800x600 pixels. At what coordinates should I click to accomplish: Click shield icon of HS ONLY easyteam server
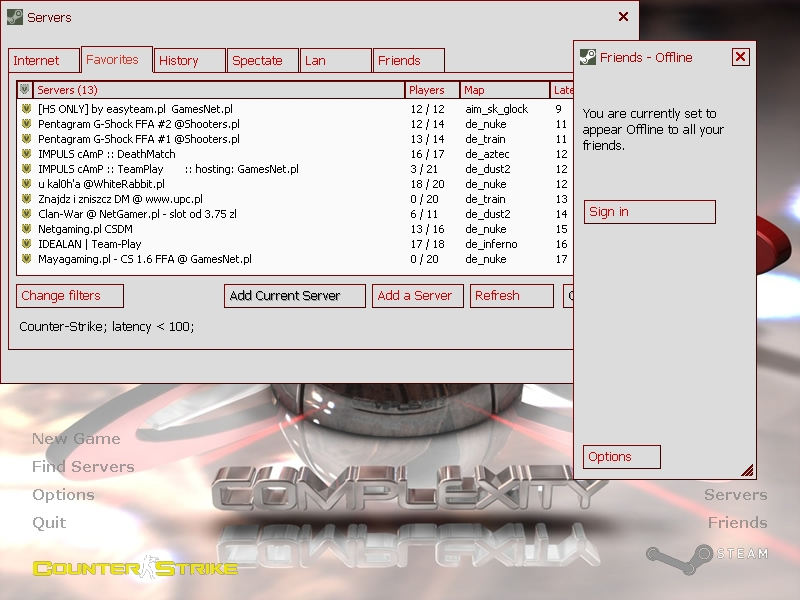[x=27, y=109]
